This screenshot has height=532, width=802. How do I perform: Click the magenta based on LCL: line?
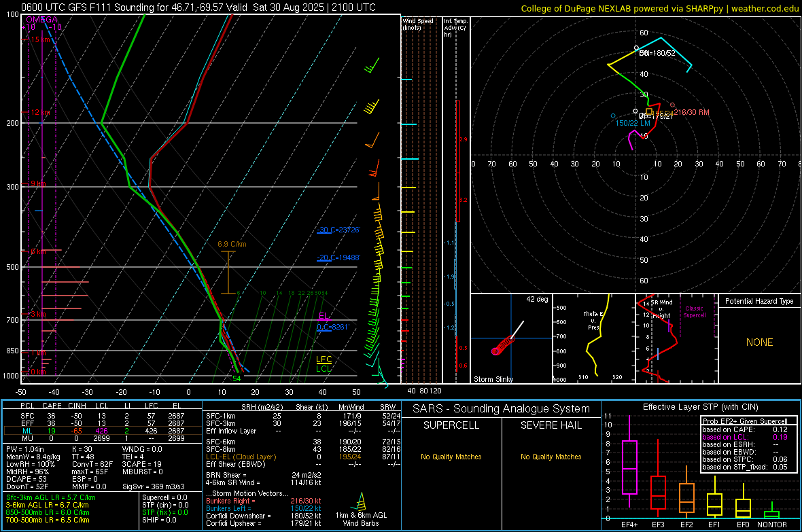pyautogui.click(x=745, y=438)
